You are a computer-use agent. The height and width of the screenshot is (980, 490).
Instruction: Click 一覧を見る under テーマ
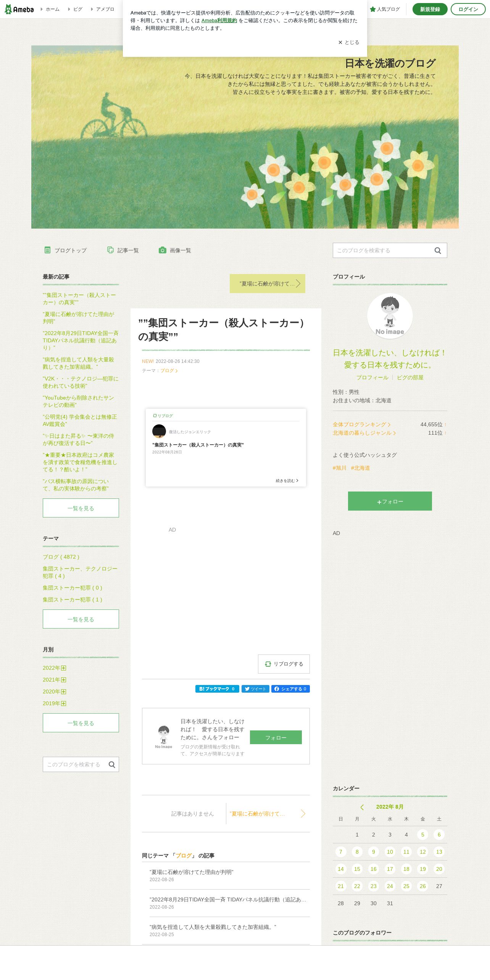click(x=81, y=619)
